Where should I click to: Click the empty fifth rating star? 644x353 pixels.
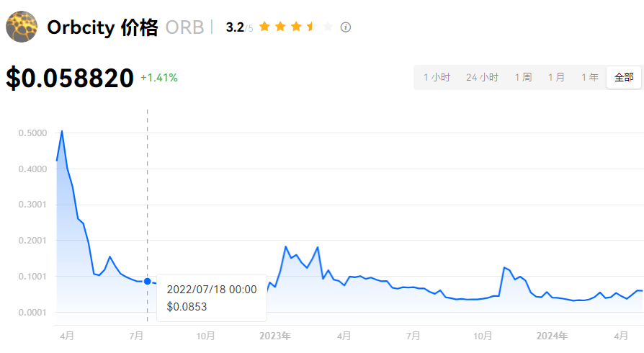328,27
